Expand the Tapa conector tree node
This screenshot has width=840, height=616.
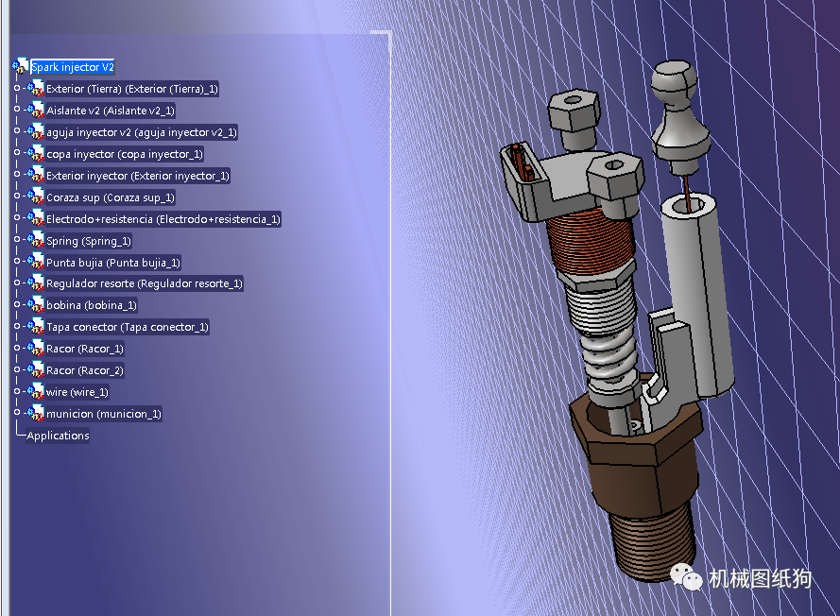pos(17,326)
